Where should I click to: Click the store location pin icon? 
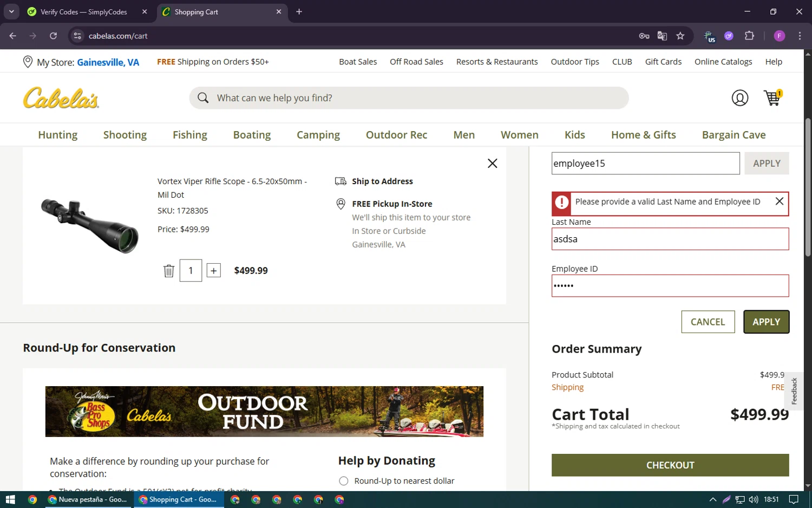[x=28, y=62]
